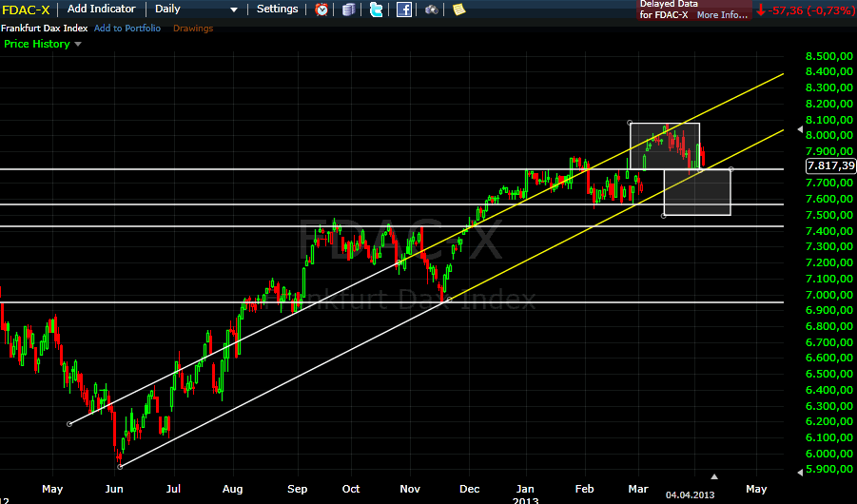The width and height of the screenshot is (857, 504).
Task: Open the Drawings link
Action: pos(193,28)
